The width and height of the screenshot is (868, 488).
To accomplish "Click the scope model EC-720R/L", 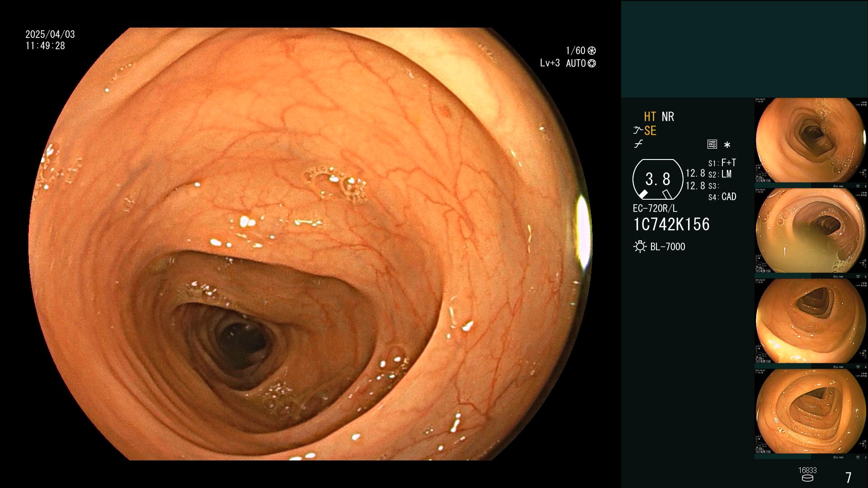I will pyautogui.click(x=655, y=209).
